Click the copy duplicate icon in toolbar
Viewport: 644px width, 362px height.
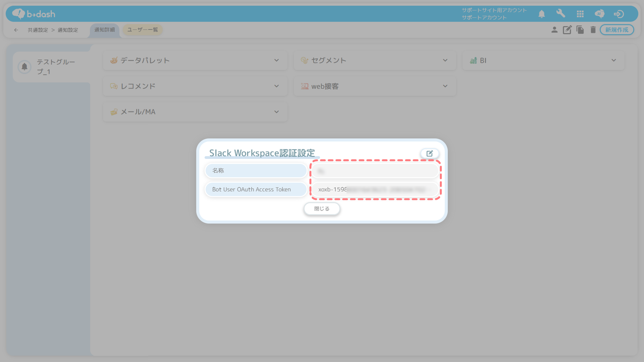coord(580,30)
